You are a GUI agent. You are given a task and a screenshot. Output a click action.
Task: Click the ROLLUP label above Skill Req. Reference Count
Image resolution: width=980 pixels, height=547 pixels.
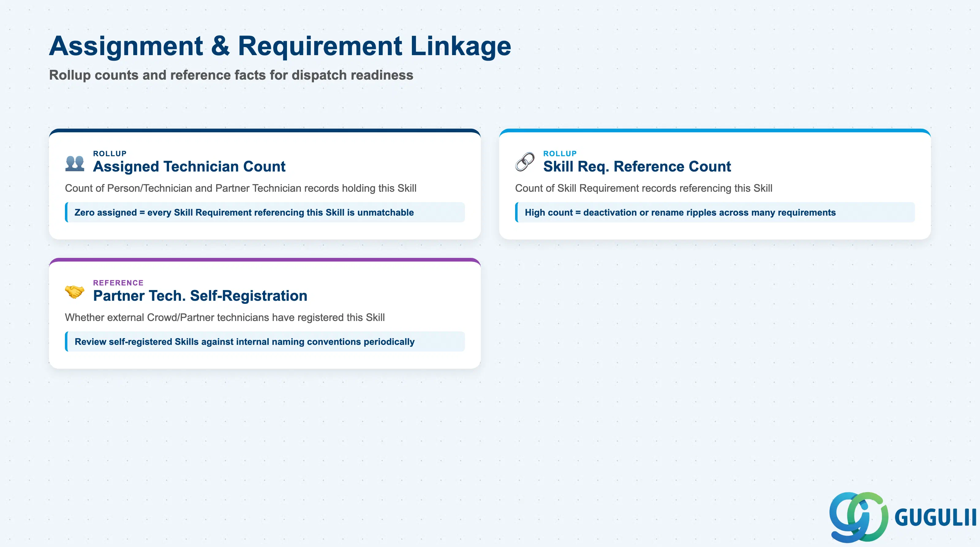(x=560, y=153)
